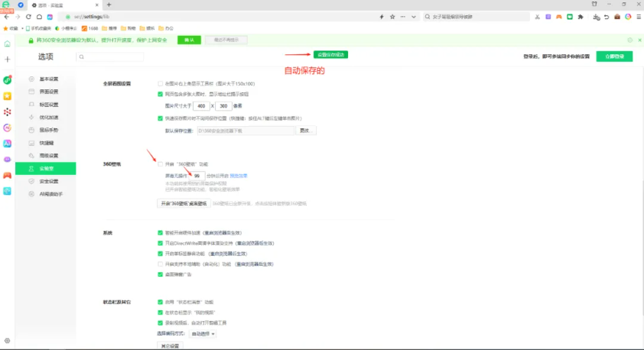The height and width of the screenshot is (350, 644).
Task: Click the colorful circle icon in toolbar
Action: tap(628, 17)
